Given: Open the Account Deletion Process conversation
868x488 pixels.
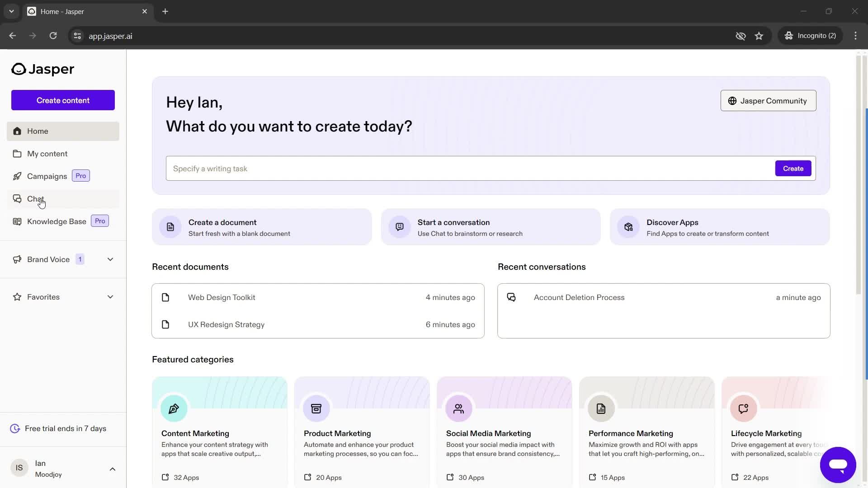Looking at the screenshot, I should click(x=579, y=297).
